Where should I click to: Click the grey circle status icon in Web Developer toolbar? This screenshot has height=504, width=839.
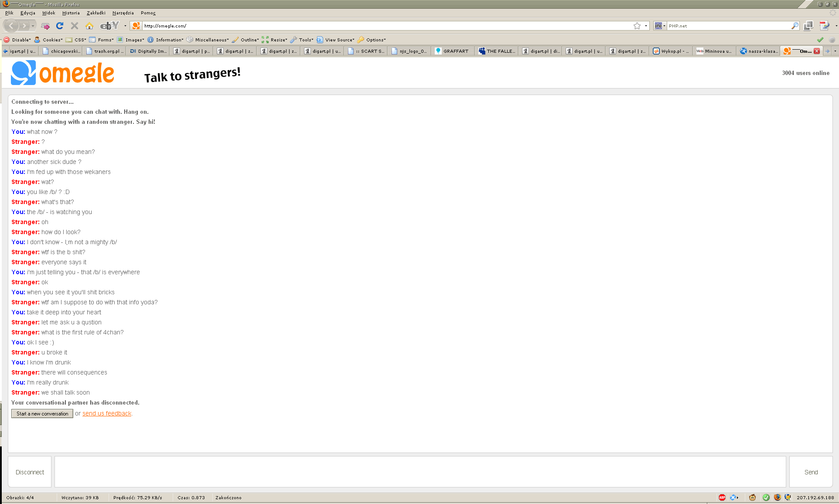point(832,40)
